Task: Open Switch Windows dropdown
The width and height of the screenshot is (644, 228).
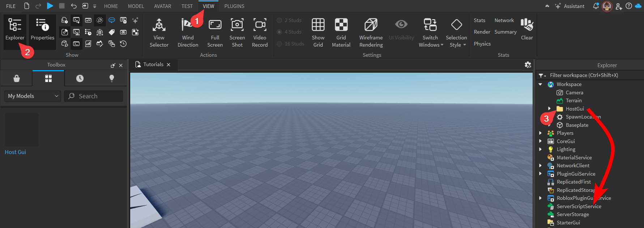Action: tap(430, 33)
